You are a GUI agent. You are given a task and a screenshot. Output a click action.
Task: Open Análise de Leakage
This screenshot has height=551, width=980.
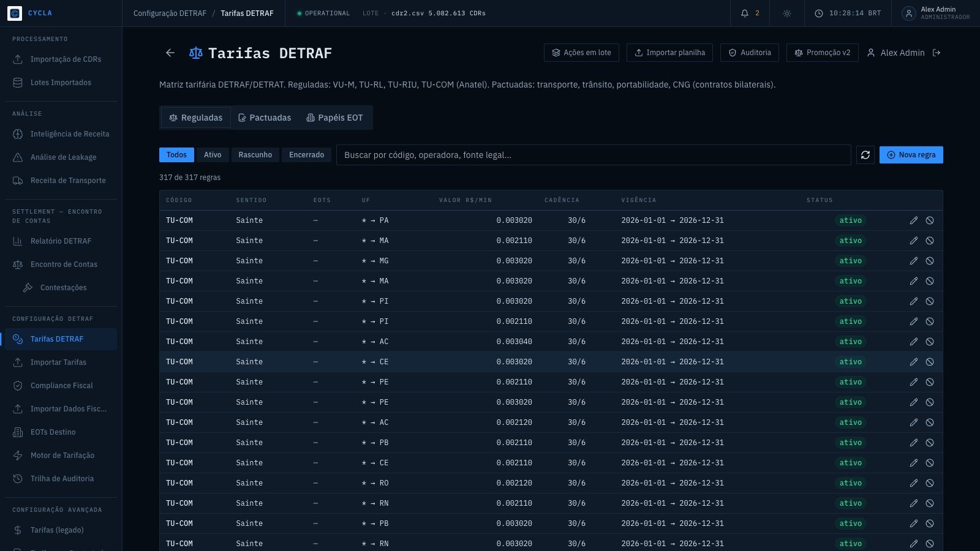coord(61,157)
